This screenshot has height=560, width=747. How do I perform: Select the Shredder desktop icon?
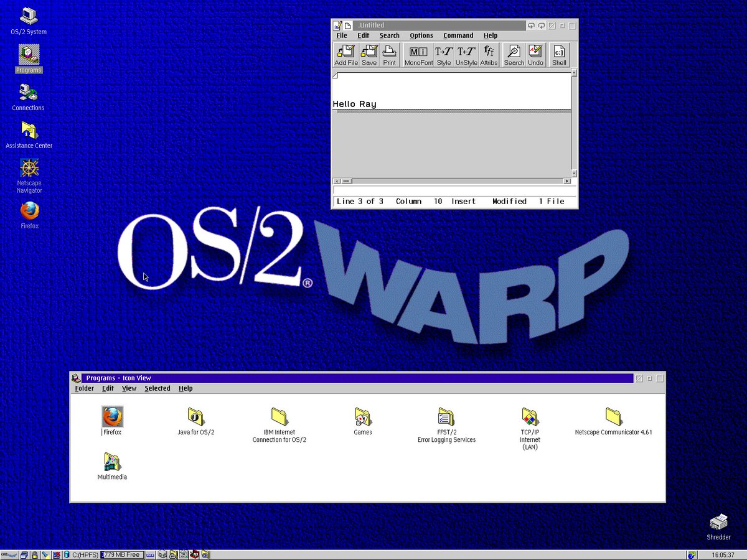(718, 526)
